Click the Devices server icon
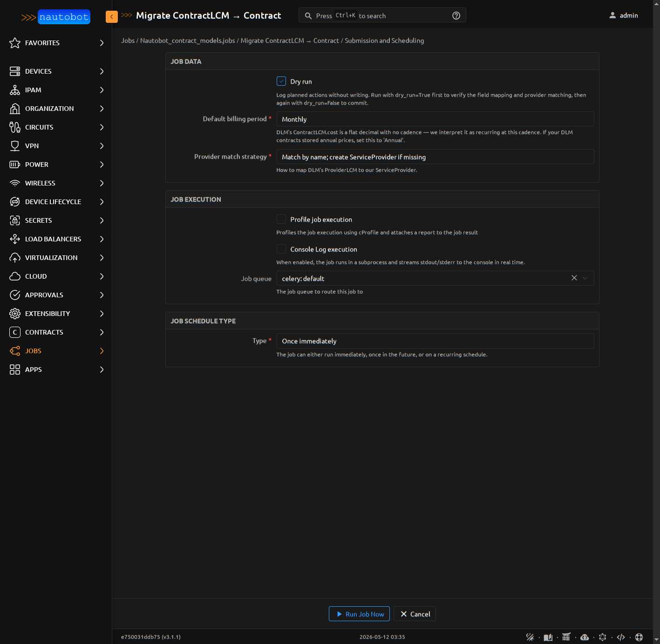This screenshot has width=660, height=644. pos(15,71)
